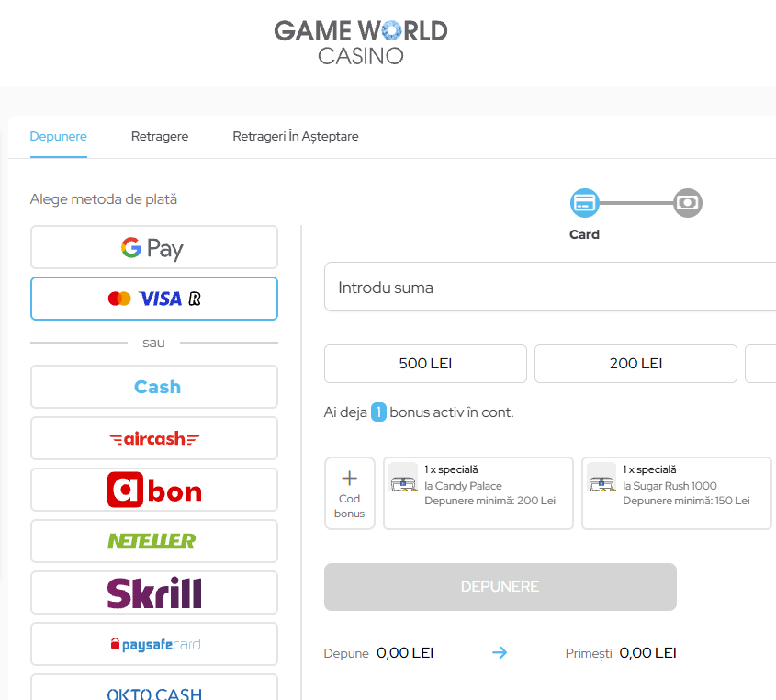The image size is (776, 700).
Task: Click the Sugar Rush bonus image
Action: pyautogui.click(x=602, y=477)
